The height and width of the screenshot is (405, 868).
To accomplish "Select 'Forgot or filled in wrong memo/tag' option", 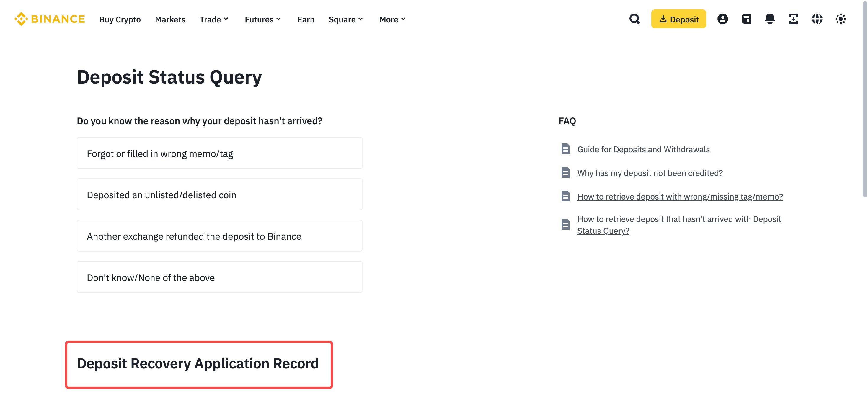I will pos(219,153).
